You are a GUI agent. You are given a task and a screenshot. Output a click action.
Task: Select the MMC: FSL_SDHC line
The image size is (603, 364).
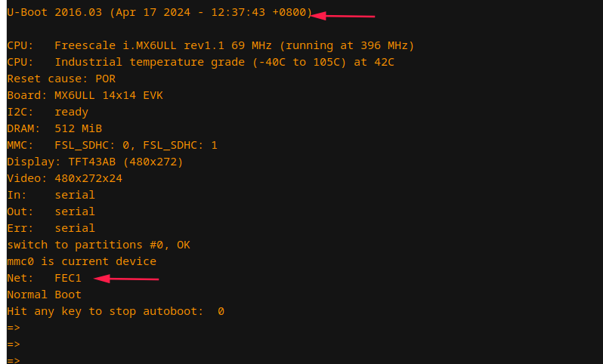tap(113, 145)
